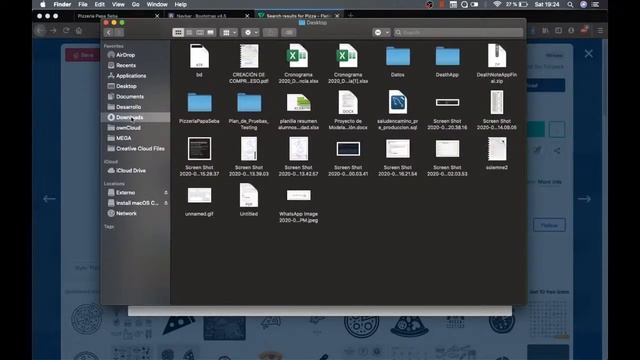This screenshot has width=640, height=360.
Task: Select Screen Shot ending 16.21.54
Action: click(x=398, y=149)
